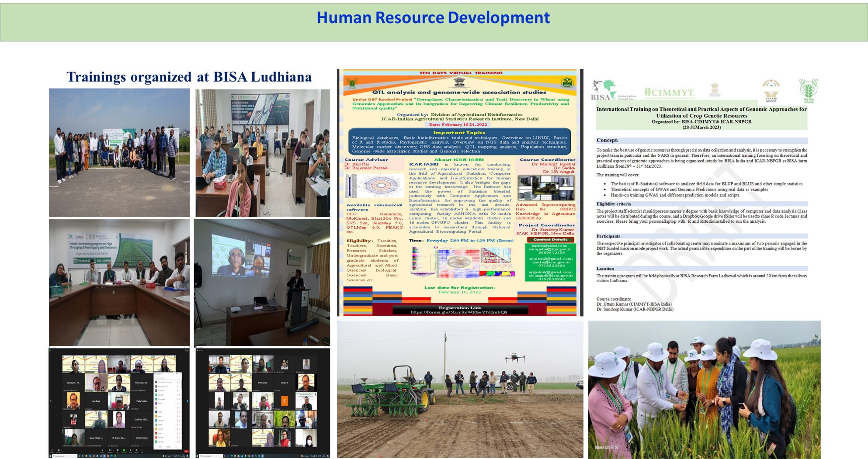Click the national emblem on the QTL poster
This screenshot has width=868, height=459.
coord(459,83)
